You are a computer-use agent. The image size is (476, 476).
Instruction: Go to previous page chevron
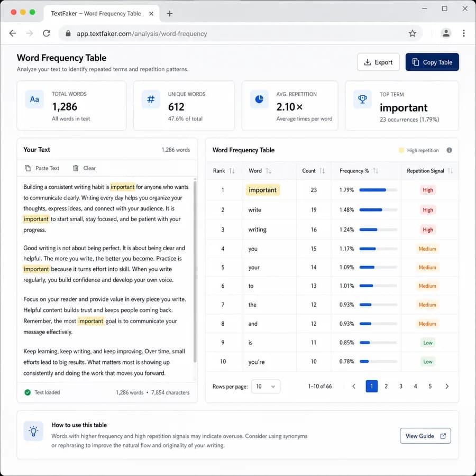354,386
